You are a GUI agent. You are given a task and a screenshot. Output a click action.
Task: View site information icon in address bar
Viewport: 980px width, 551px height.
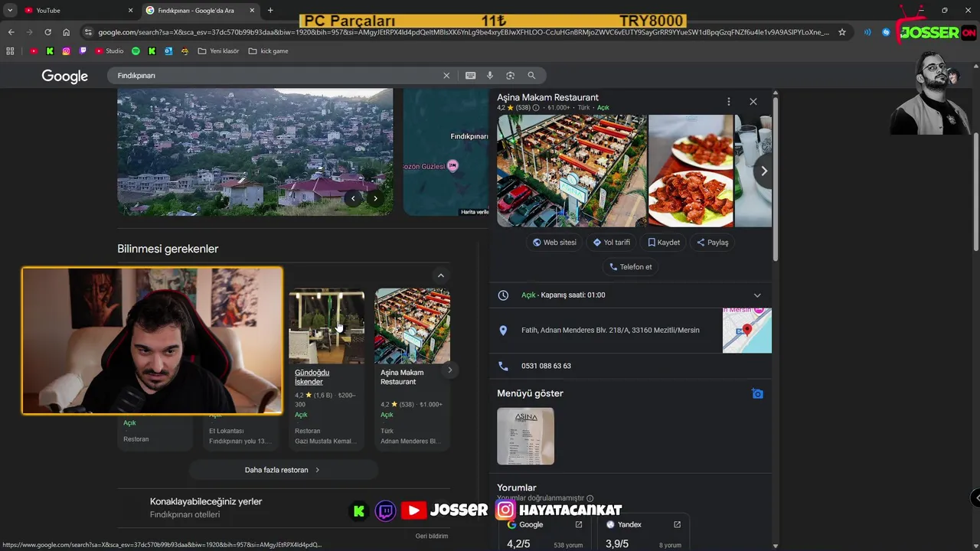88,32
